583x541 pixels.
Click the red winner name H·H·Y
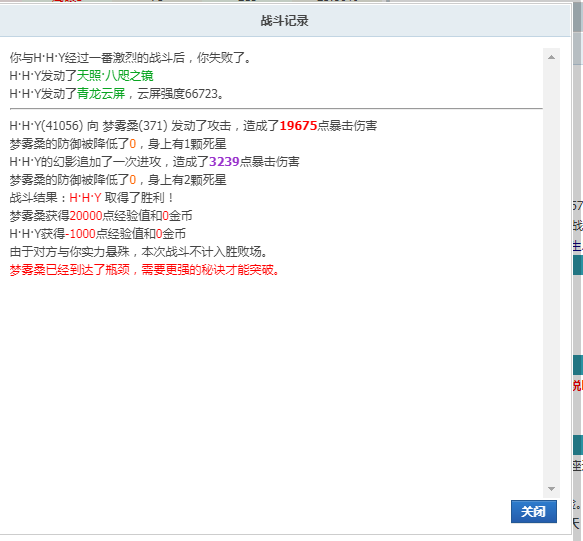[x=86, y=198]
